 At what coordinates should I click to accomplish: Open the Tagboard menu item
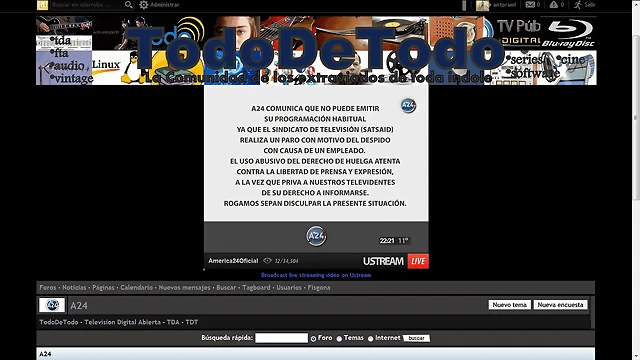click(x=256, y=287)
